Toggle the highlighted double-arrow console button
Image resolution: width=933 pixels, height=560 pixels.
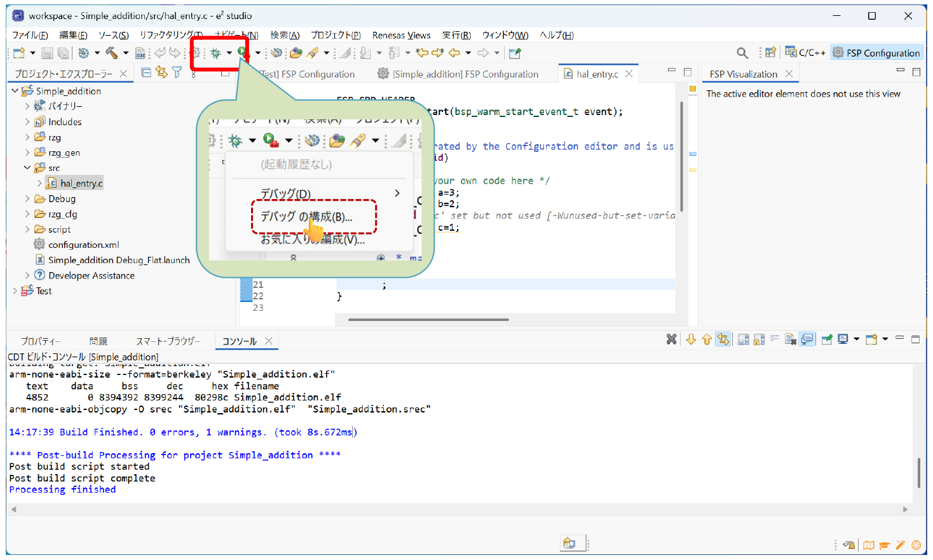(x=723, y=339)
